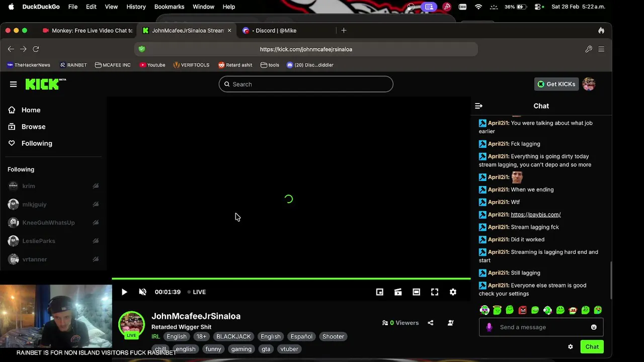Image resolution: width=644 pixels, height=362 pixels.
Task: Jump to LIVE in the player
Action: (x=197, y=292)
